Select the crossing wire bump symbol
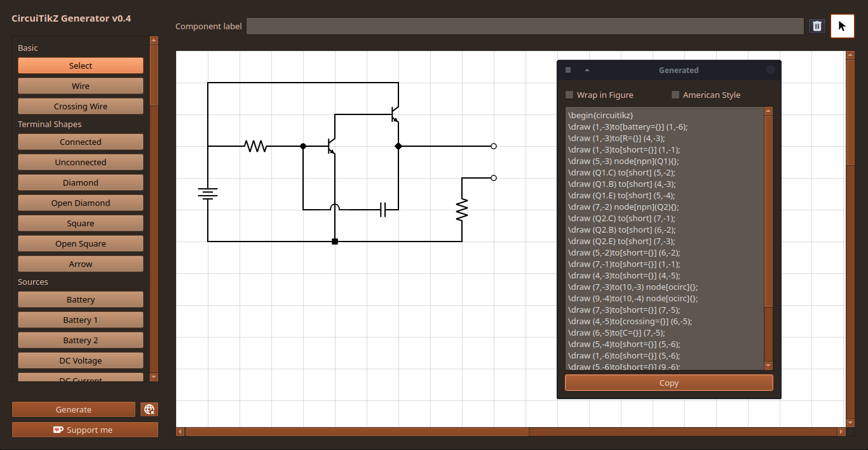868x450 pixels. pos(335,207)
